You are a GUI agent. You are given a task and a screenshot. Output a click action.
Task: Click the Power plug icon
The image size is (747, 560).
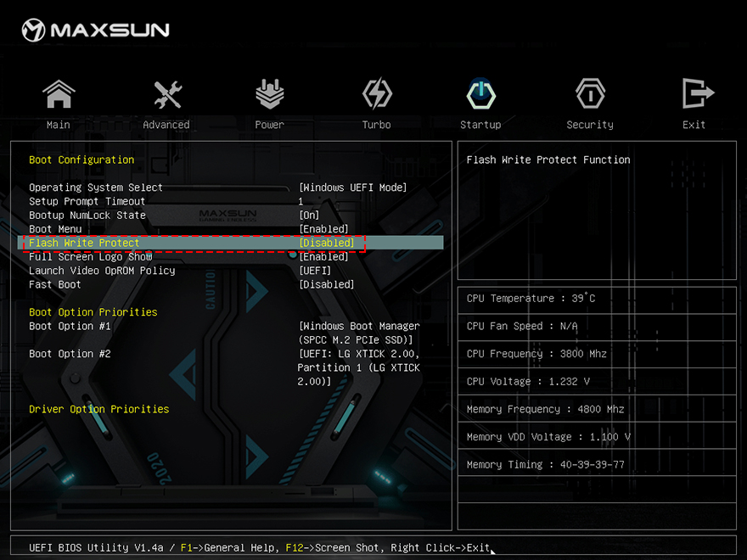point(270,94)
